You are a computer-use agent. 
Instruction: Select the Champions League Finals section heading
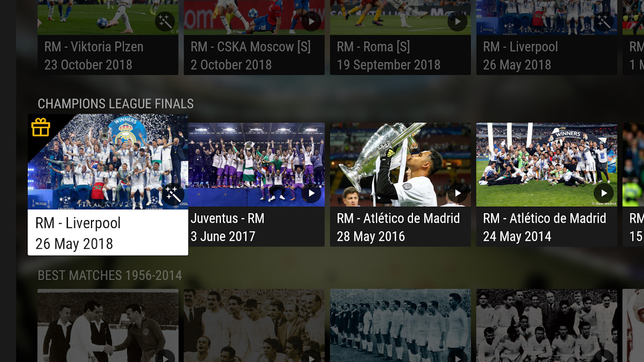tap(115, 104)
